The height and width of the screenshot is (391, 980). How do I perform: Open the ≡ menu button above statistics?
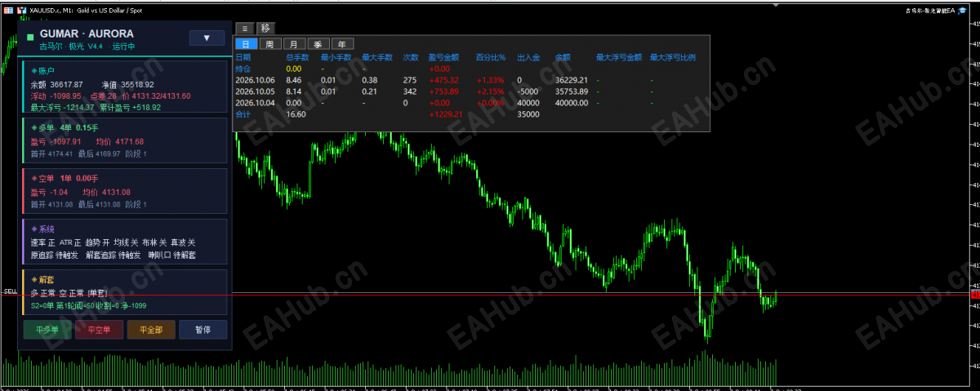coord(243,27)
